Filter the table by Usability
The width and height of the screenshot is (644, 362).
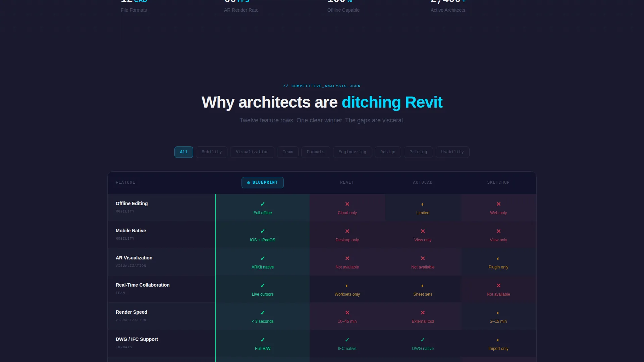452,152
